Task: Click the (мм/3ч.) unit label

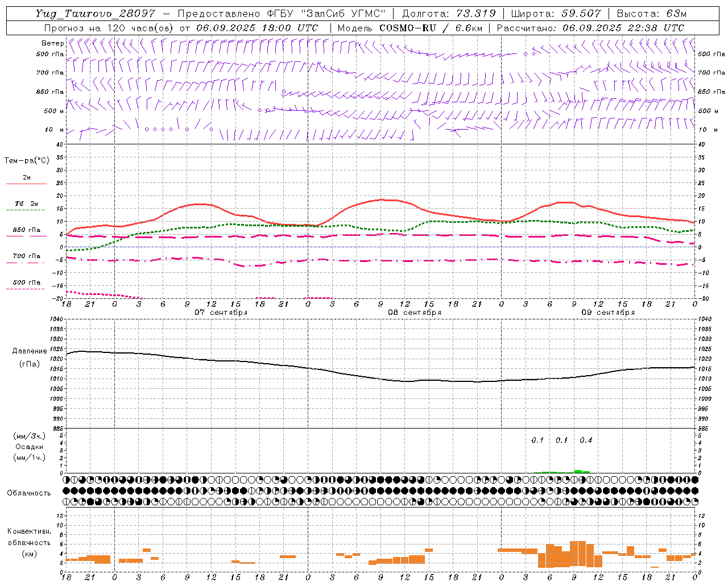Action: [30, 436]
